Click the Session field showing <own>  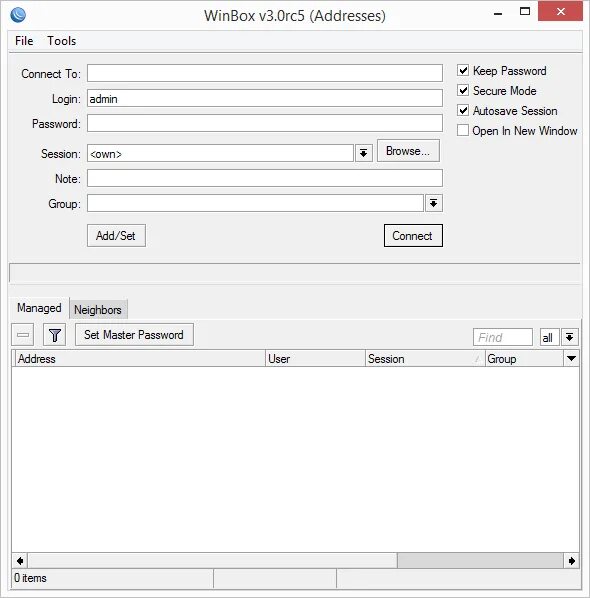[220, 153]
